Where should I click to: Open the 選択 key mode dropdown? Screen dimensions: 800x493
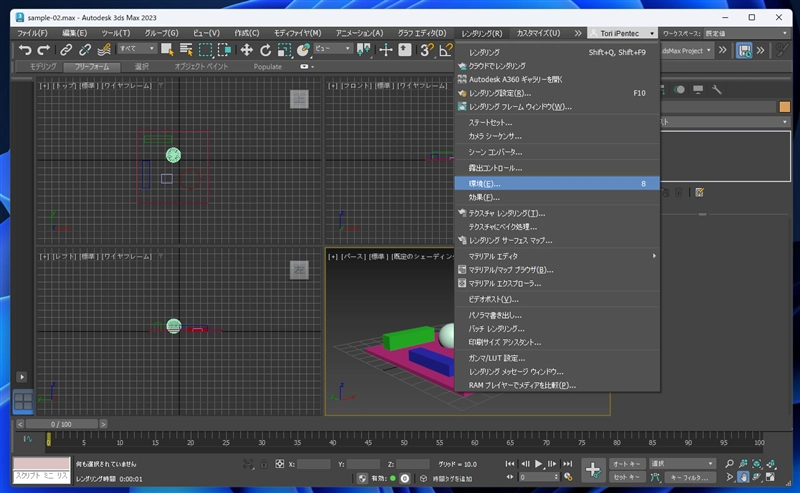pyautogui.click(x=682, y=463)
